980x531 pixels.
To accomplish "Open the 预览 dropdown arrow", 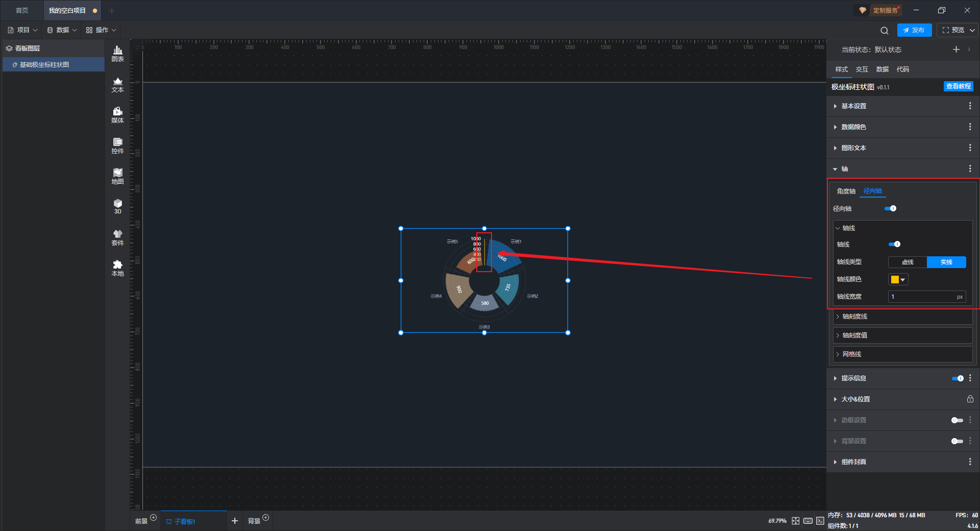I will tap(972, 30).
